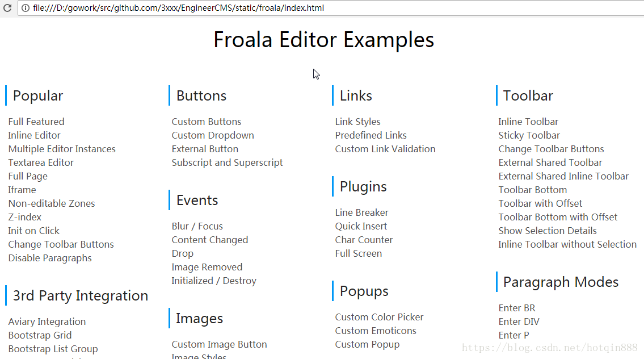The width and height of the screenshot is (644, 359).
Task: Open the Blur / Focus event example
Action: point(197,226)
